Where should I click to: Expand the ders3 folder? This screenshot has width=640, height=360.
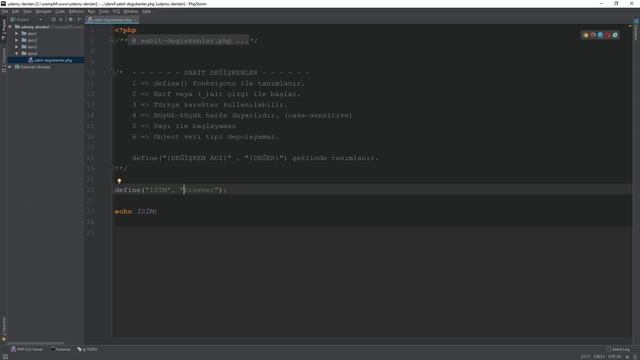pos(17,47)
